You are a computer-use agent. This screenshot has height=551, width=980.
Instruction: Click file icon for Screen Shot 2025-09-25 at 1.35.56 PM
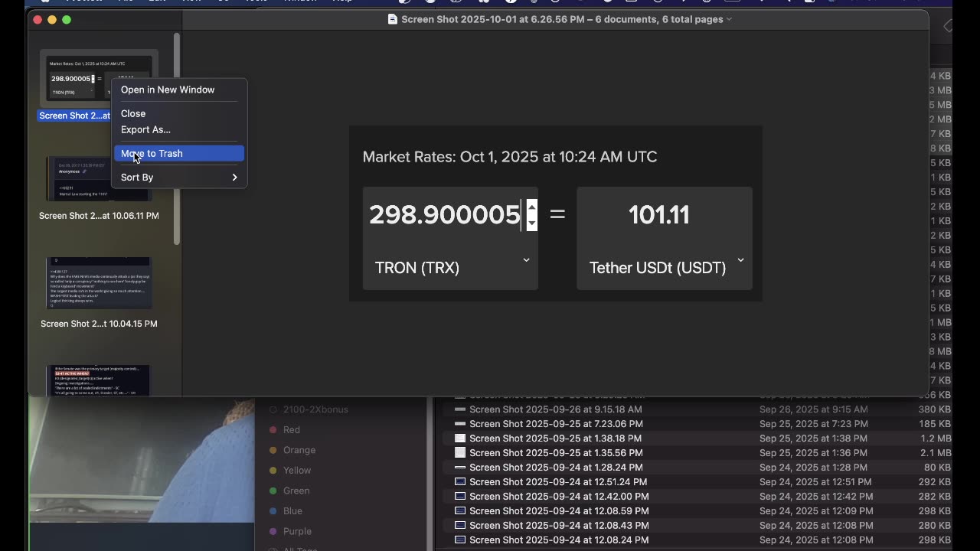[x=460, y=453]
